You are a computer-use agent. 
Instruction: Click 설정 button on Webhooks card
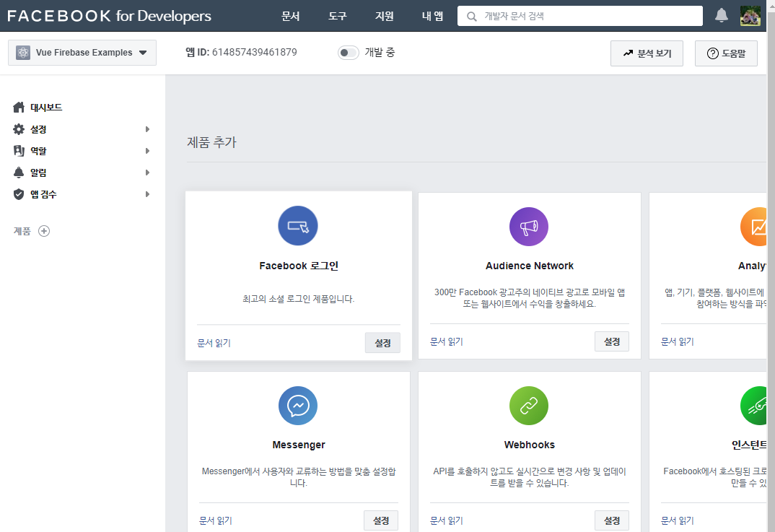[x=612, y=520]
